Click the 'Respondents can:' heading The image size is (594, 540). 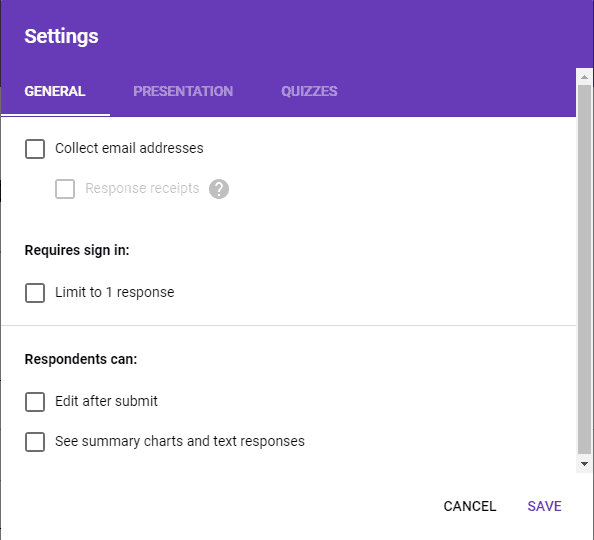click(81, 359)
